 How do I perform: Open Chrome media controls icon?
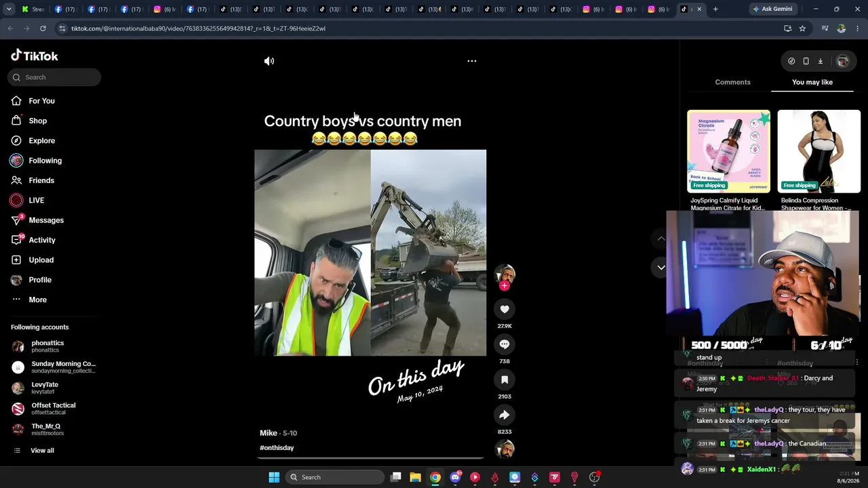[x=825, y=28]
